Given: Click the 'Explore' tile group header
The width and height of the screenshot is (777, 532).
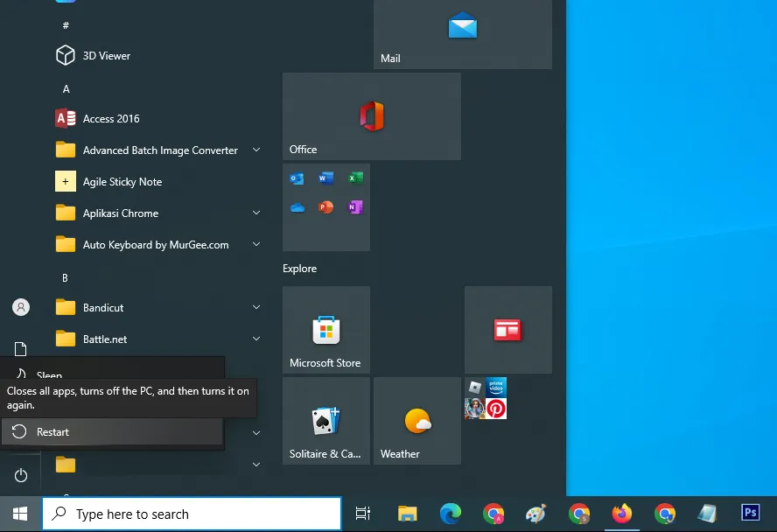Looking at the screenshot, I should coord(300,269).
